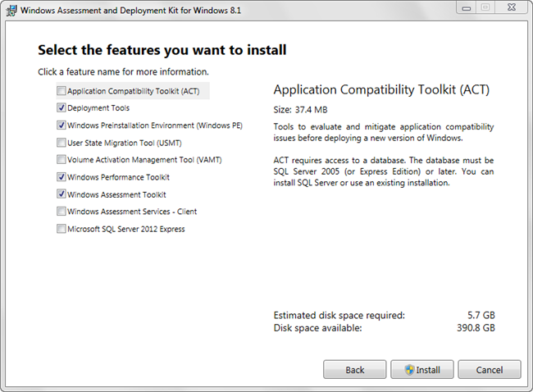Disable the Windows Performance Toolkit checkbox
The height and width of the screenshot is (392, 533).
click(x=61, y=177)
